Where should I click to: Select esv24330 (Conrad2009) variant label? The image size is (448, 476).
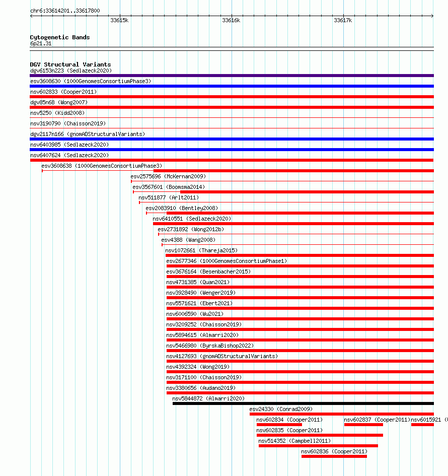(x=281, y=410)
